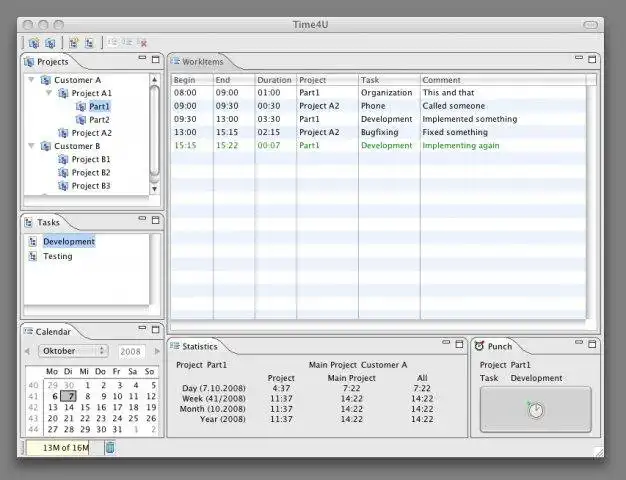
Task: Minimize the Statistics panel
Action: [x=446, y=342]
